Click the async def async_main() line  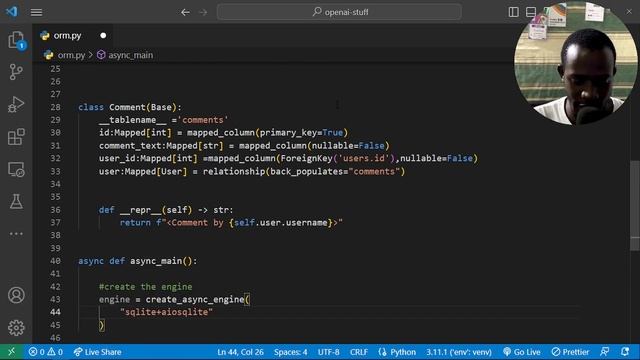[x=138, y=261]
